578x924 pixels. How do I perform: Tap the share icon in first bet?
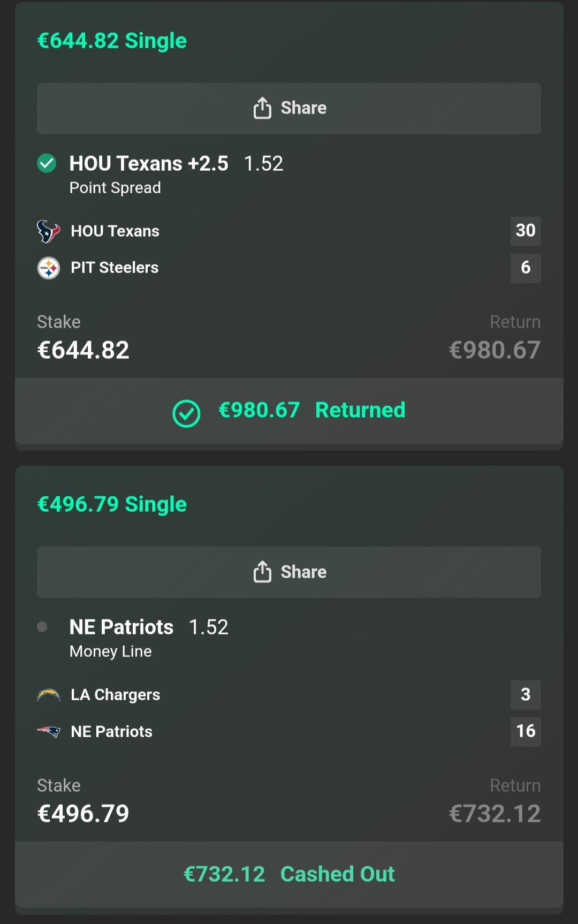262,108
